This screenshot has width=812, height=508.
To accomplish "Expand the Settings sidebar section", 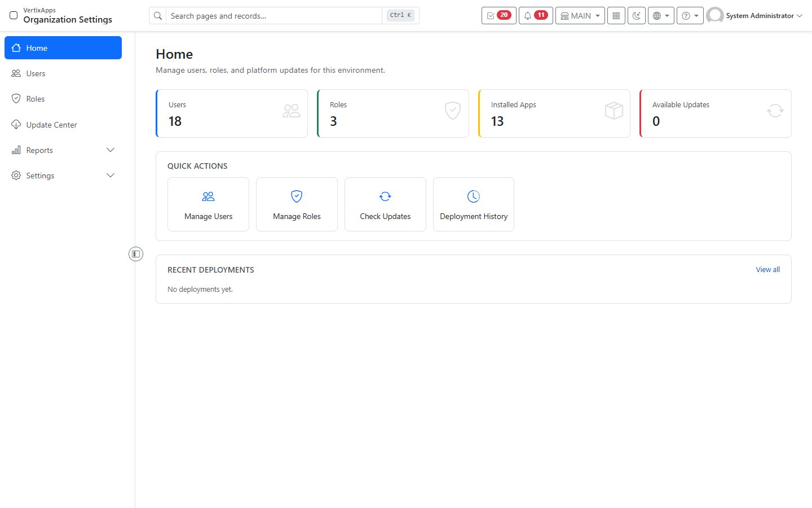I will [63, 176].
